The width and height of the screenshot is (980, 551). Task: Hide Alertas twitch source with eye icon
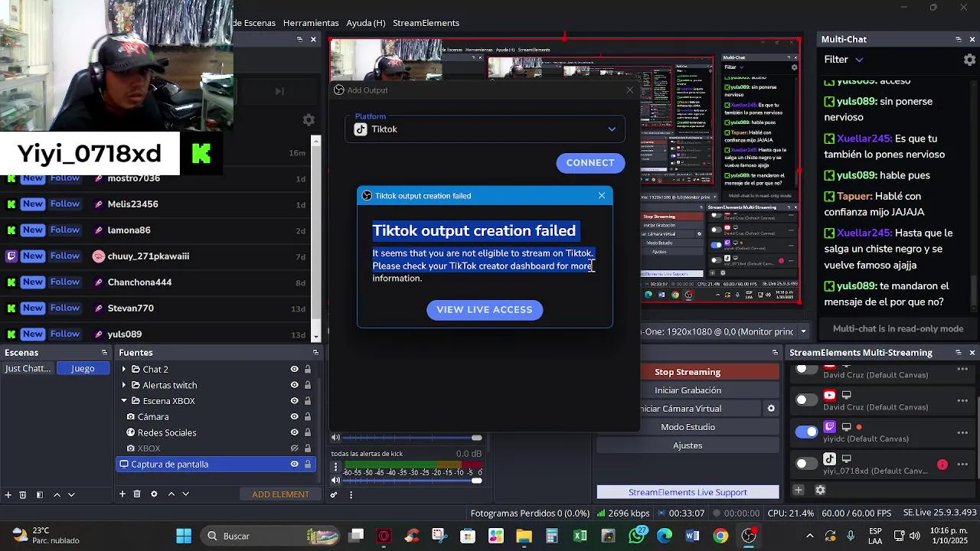(294, 385)
